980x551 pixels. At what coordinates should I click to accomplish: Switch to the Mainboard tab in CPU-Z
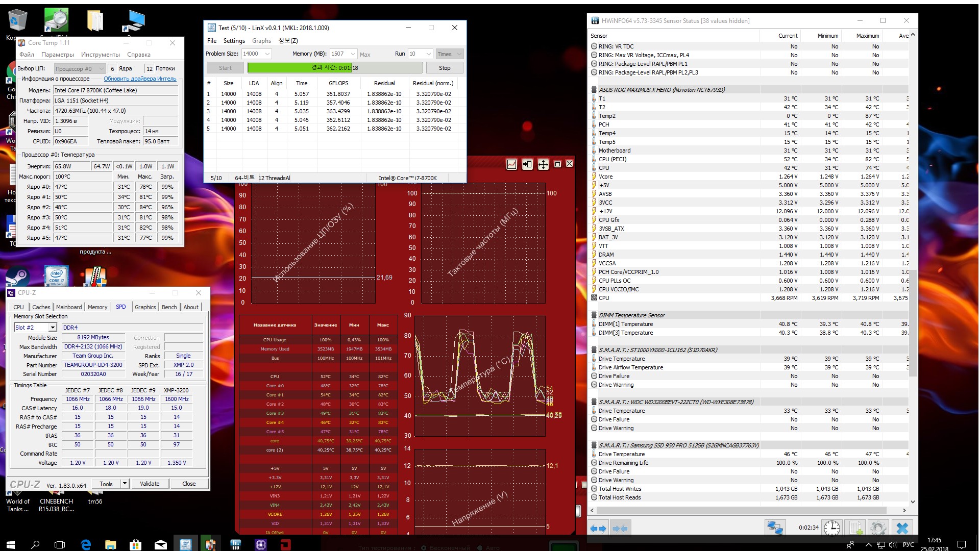coord(69,307)
